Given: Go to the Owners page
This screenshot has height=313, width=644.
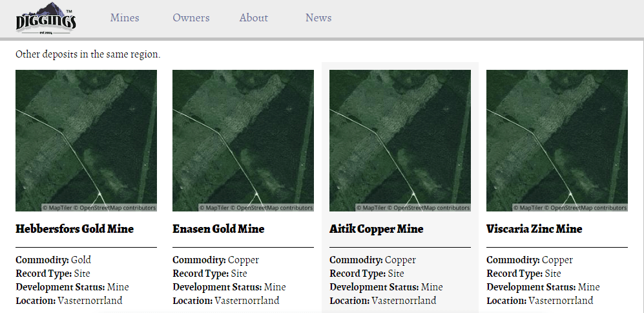Looking at the screenshot, I should (191, 18).
